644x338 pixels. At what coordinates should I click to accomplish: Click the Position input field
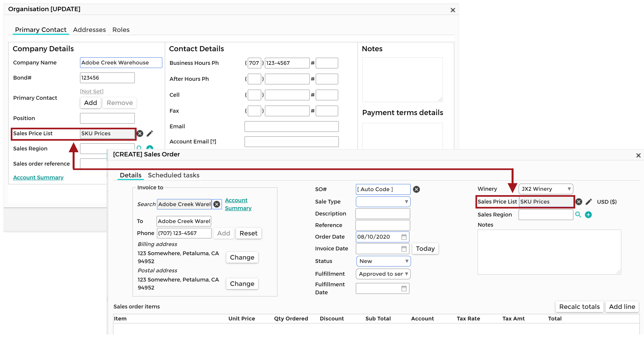tap(107, 118)
